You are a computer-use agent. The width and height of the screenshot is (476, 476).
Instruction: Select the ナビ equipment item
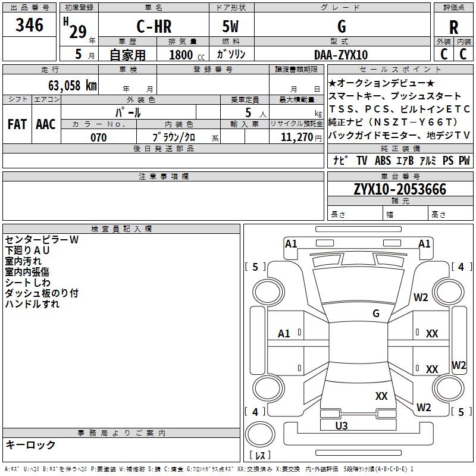[340, 160]
